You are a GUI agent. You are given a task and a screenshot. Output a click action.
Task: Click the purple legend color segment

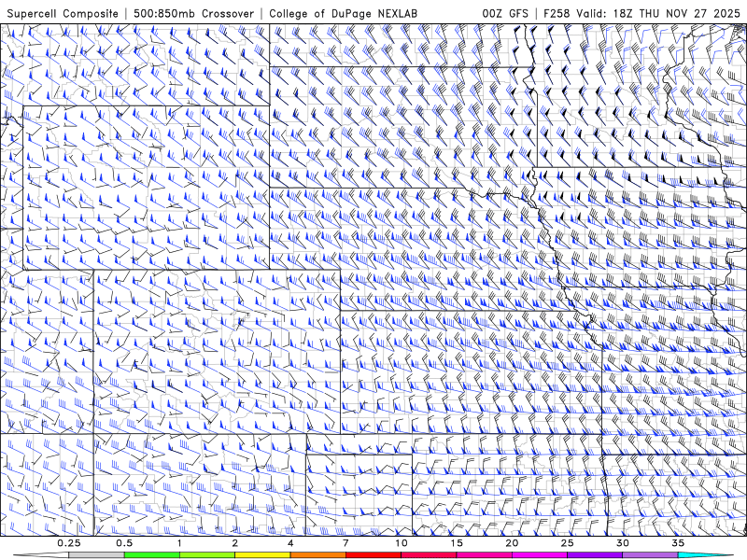pos(594,555)
